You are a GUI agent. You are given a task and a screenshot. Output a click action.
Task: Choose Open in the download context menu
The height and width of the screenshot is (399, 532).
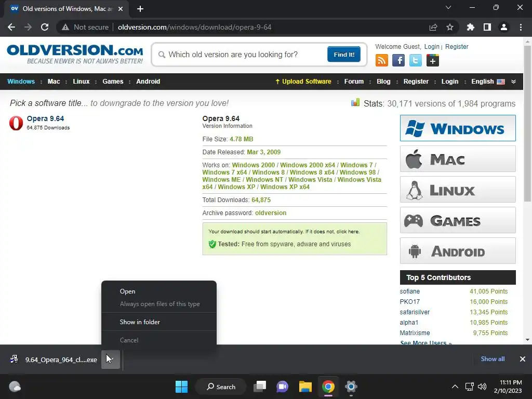[159, 291]
